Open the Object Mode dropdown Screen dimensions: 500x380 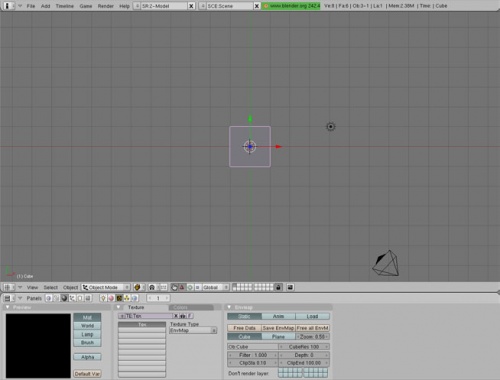[106, 287]
